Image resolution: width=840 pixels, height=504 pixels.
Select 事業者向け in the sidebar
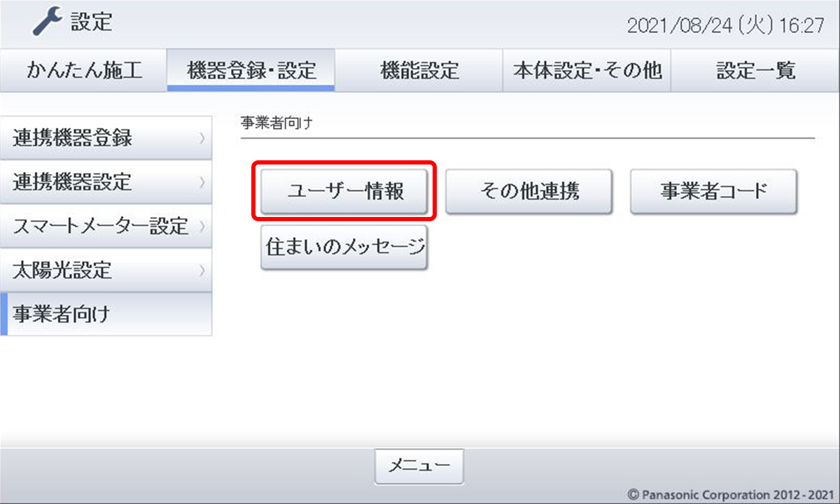[x=106, y=314]
